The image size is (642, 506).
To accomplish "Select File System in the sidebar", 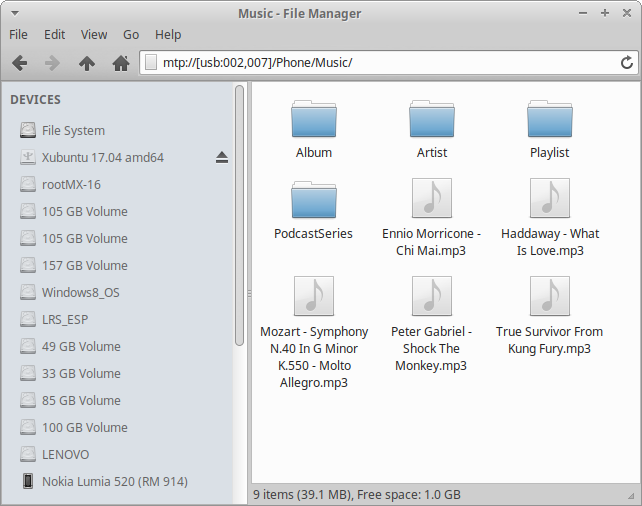I will [x=73, y=131].
